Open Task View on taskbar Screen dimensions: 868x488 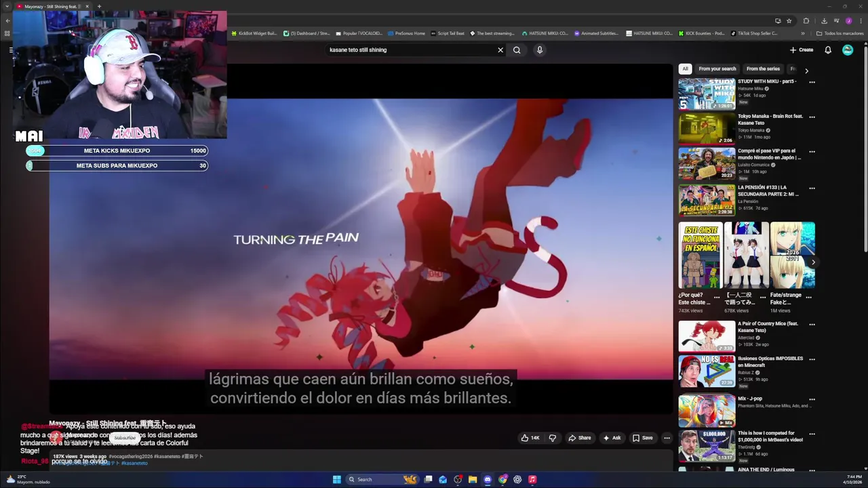[429, 479]
